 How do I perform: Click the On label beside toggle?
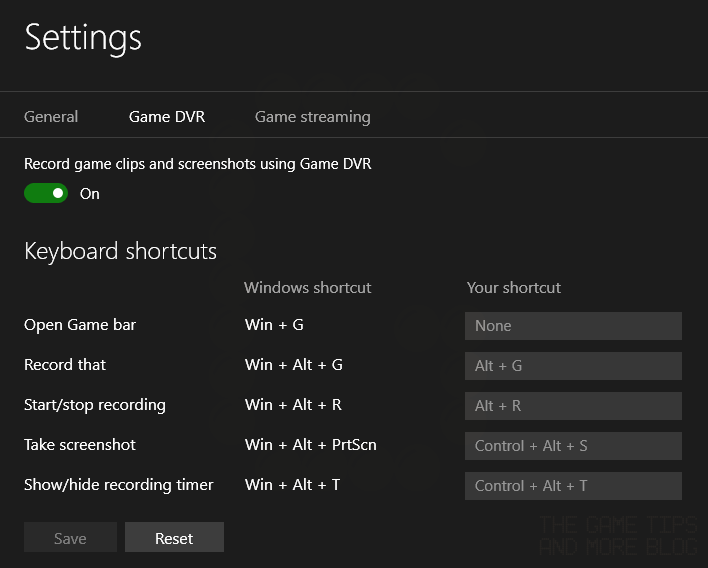pyautogui.click(x=90, y=194)
